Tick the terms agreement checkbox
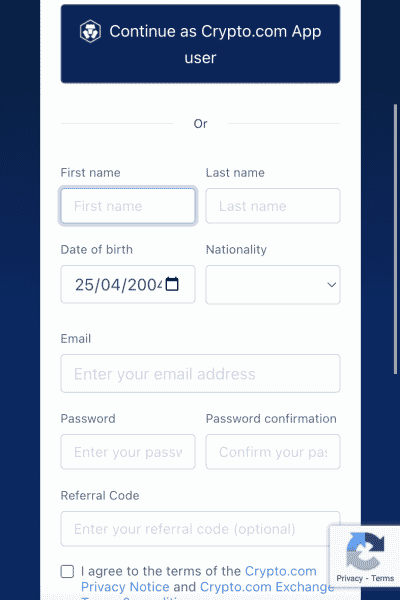Image resolution: width=400 pixels, height=600 pixels. tap(67, 571)
